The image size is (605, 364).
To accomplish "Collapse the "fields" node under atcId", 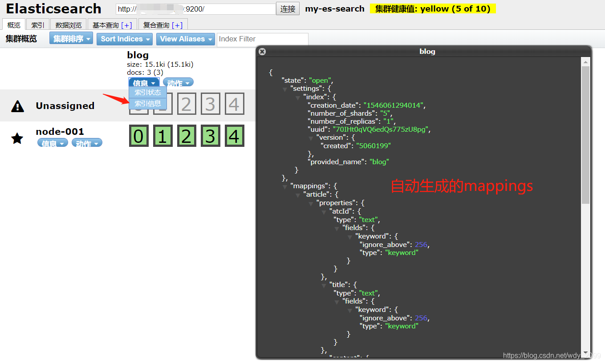I will (x=337, y=228).
